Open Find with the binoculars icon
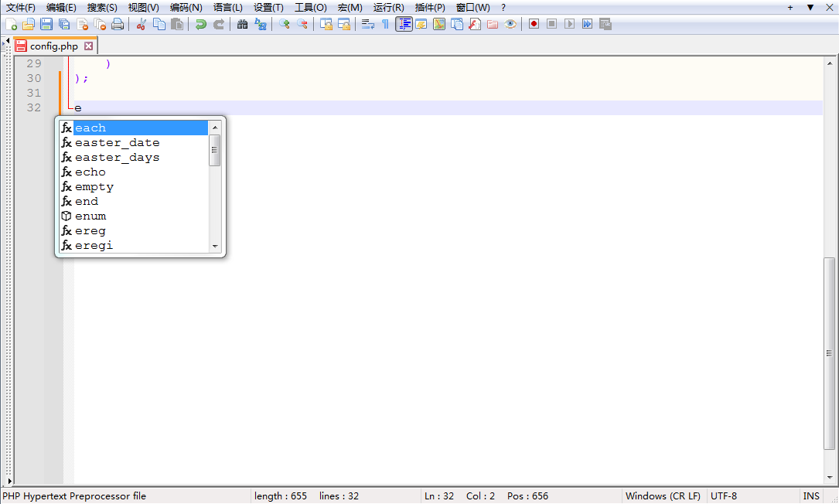The image size is (839, 504). 242,24
